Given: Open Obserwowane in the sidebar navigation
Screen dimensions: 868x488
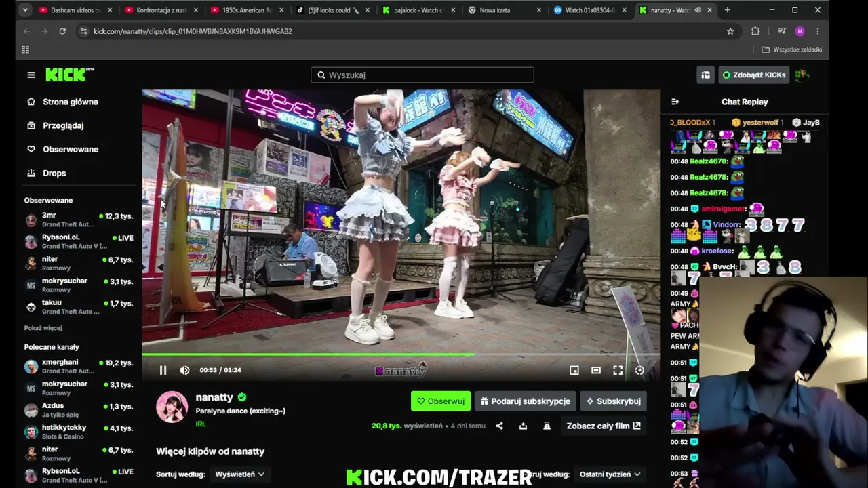Looking at the screenshot, I should pyautogui.click(x=71, y=149).
